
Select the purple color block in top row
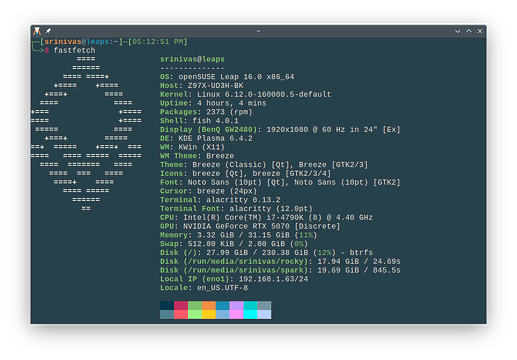click(x=236, y=306)
